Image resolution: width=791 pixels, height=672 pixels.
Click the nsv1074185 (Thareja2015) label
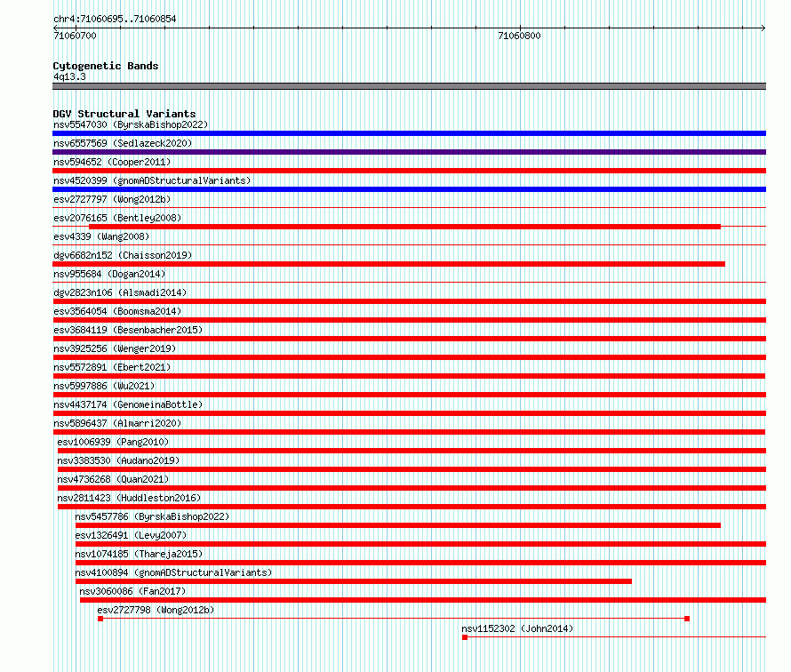coord(139,554)
